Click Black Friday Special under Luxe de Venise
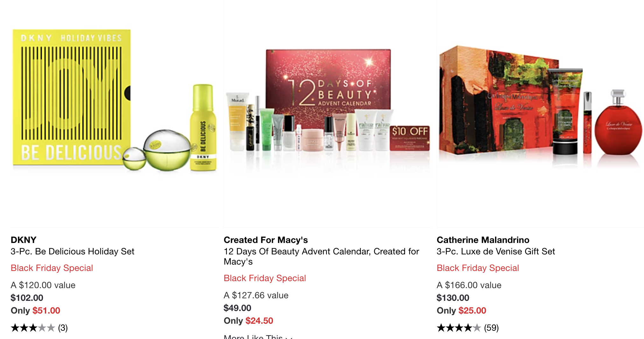644x339 pixels. 478,268
